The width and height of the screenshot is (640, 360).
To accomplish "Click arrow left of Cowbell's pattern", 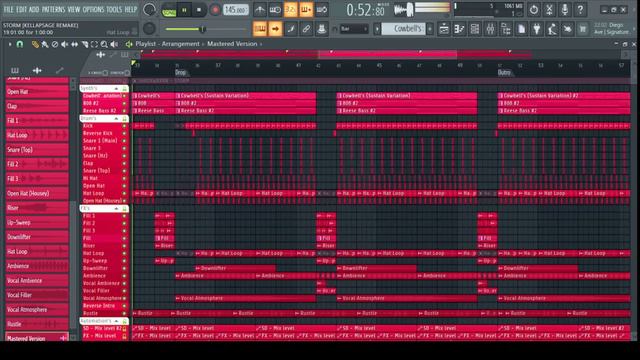I will [x=377, y=29].
